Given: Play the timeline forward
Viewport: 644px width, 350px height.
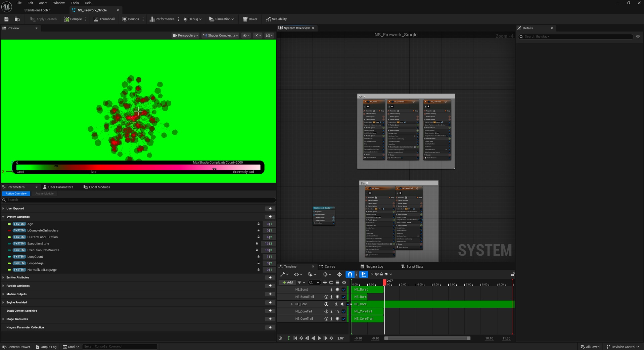Looking at the screenshot, I should pyautogui.click(x=319, y=338).
